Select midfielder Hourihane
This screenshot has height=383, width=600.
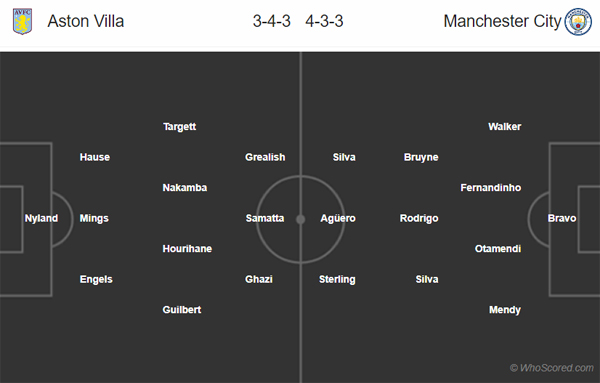point(187,249)
